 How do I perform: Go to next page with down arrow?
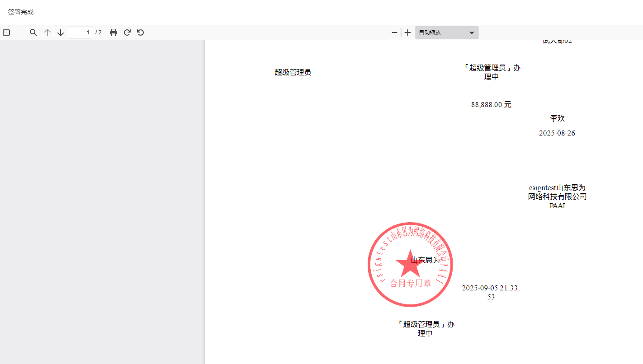click(61, 33)
